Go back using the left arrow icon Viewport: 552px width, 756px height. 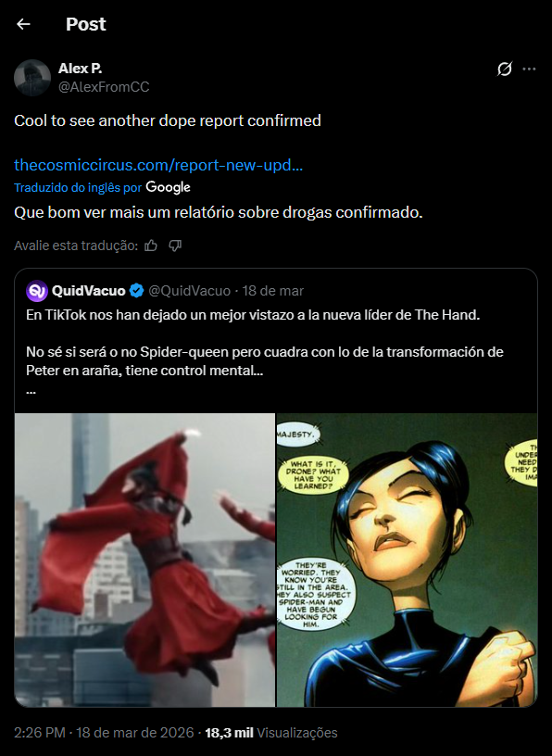(23, 24)
